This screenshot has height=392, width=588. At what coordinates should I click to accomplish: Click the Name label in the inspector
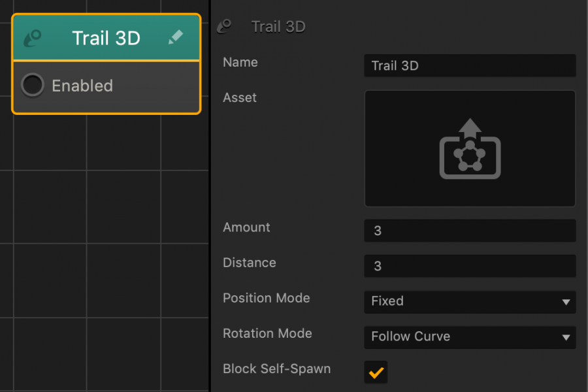coord(240,62)
